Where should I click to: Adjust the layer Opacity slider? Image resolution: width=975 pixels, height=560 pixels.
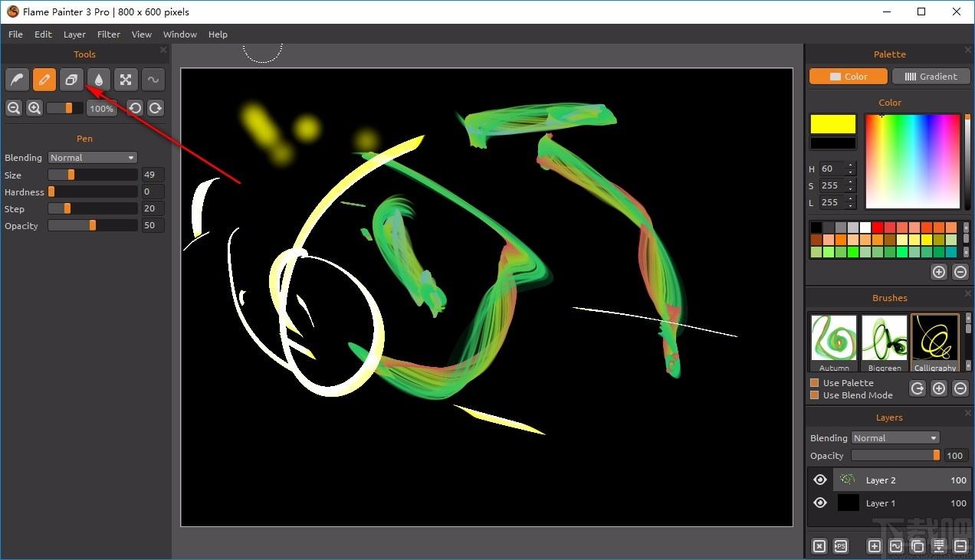pyautogui.click(x=896, y=455)
